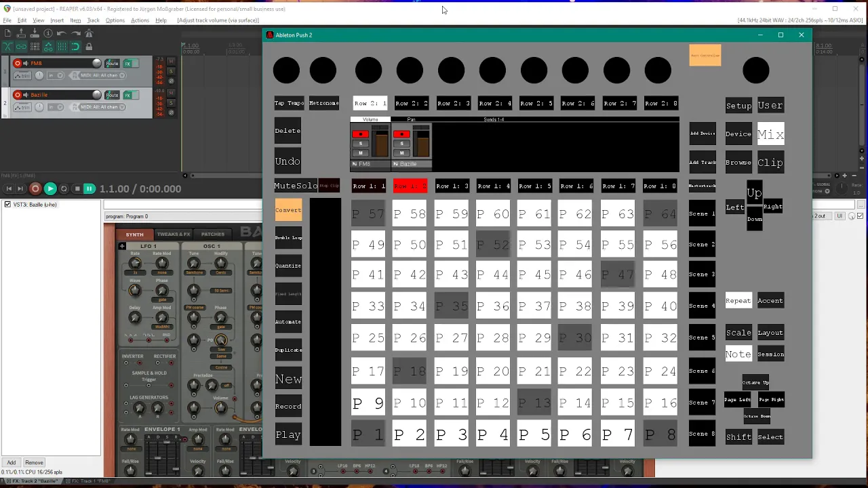
Task: Adjust FM8 track pan knob
Action: pos(39,75)
